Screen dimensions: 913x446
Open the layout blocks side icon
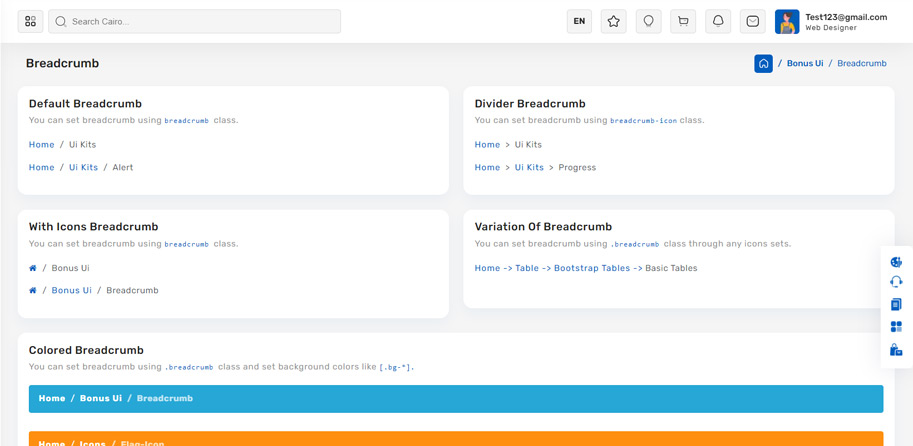point(896,327)
